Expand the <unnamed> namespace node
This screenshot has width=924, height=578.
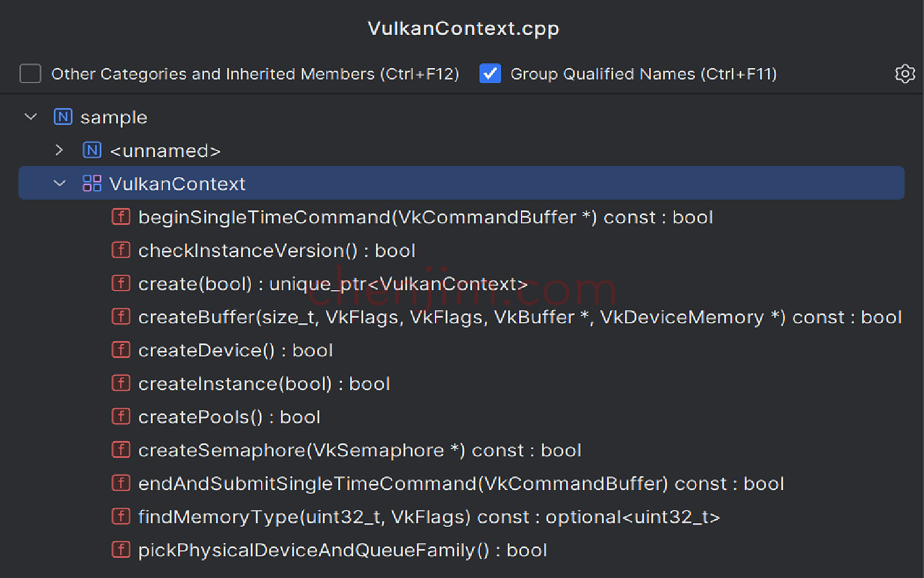coord(59,150)
